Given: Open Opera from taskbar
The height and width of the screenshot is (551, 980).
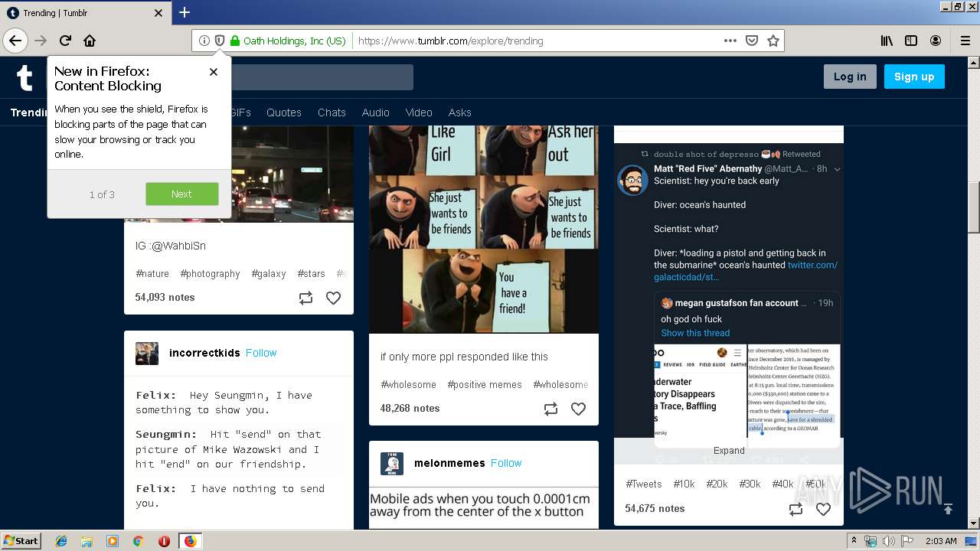Looking at the screenshot, I should (x=164, y=541).
